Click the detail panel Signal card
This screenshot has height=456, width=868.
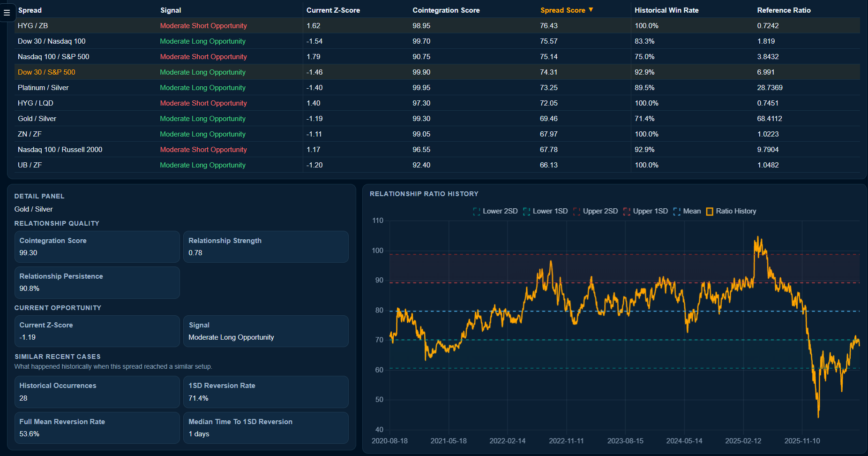pyautogui.click(x=266, y=331)
